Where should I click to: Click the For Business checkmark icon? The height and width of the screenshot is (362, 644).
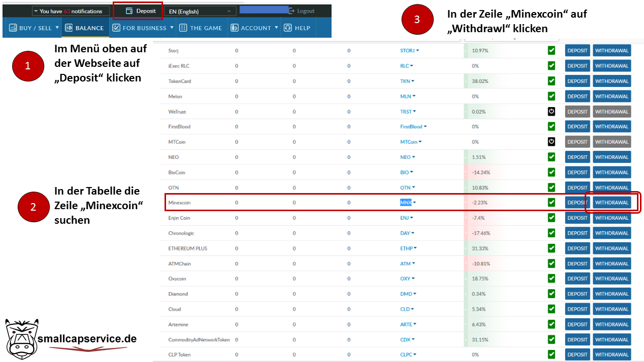tap(116, 28)
